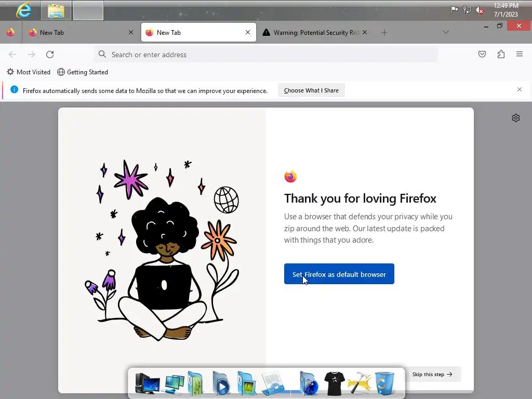Click the muted volume tray icon

pyautogui.click(x=480, y=10)
